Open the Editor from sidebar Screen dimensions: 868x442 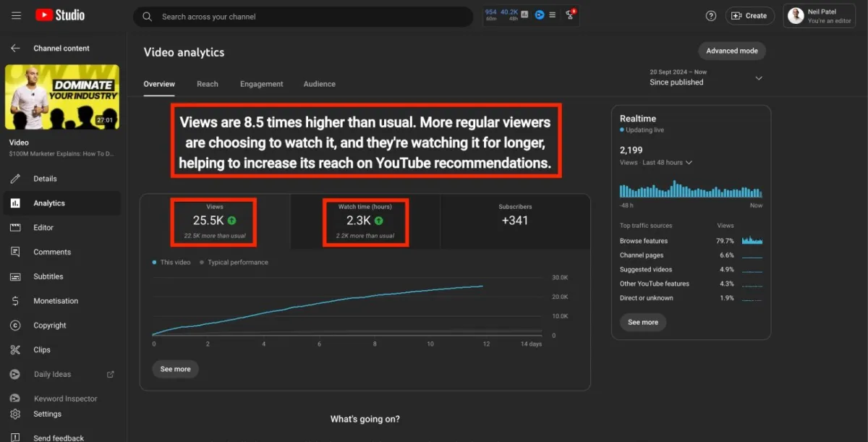pyautogui.click(x=43, y=227)
